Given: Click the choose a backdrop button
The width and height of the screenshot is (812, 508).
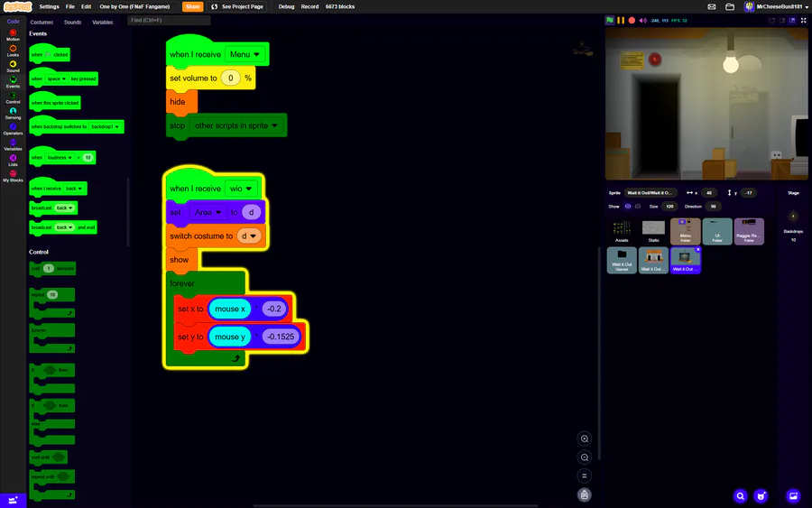Looking at the screenshot, I should coord(793,496).
